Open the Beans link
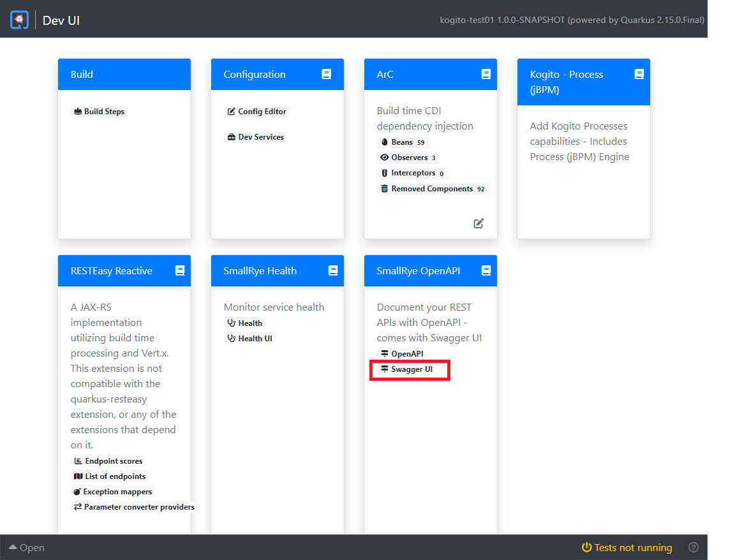The image size is (735, 560). (404, 142)
